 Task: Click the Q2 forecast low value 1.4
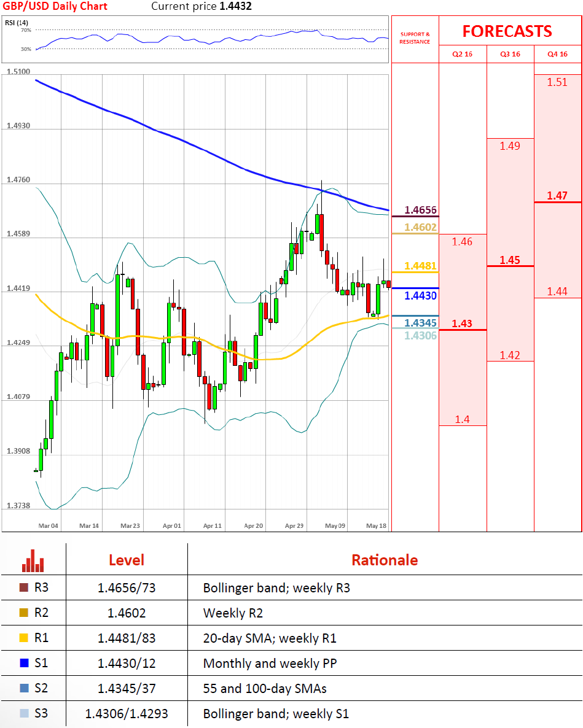point(462,419)
